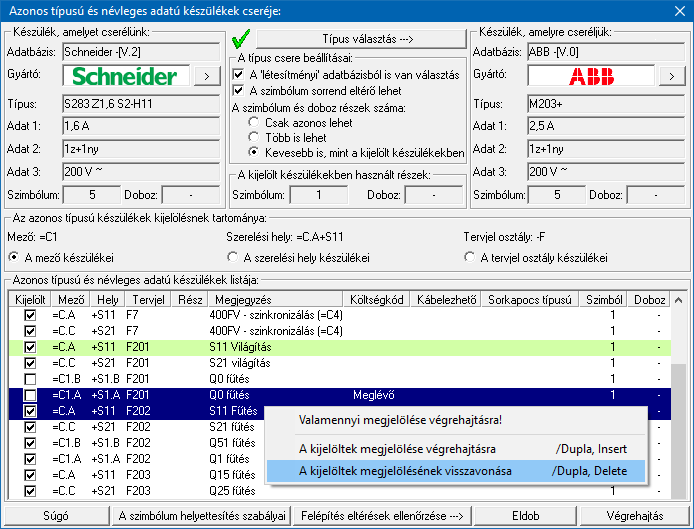This screenshot has width=694, height=529.
Task: Select 'Csak azonos lehet' radio option
Action: (x=254, y=122)
